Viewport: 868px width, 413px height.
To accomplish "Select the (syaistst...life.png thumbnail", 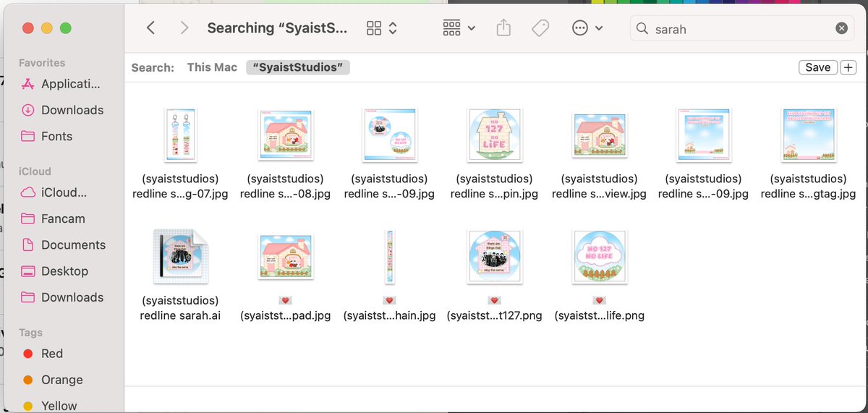I will tap(600, 256).
